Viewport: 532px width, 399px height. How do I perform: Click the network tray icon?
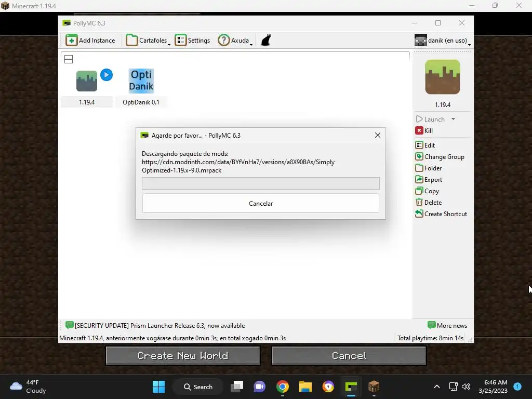click(x=453, y=387)
